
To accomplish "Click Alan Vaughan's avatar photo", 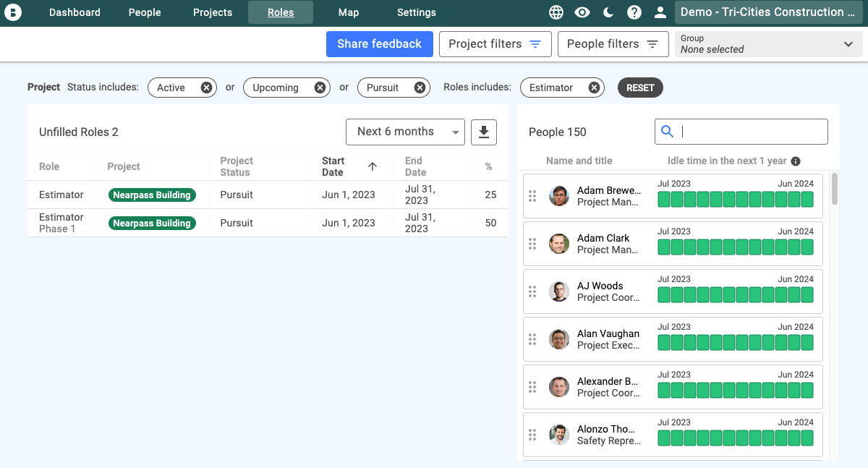I will pos(559,339).
